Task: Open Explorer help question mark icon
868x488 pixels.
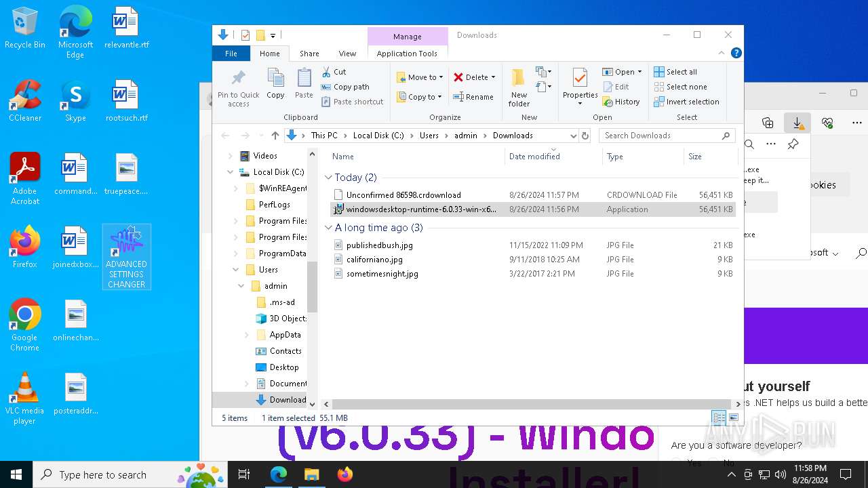Action: click(x=736, y=53)
